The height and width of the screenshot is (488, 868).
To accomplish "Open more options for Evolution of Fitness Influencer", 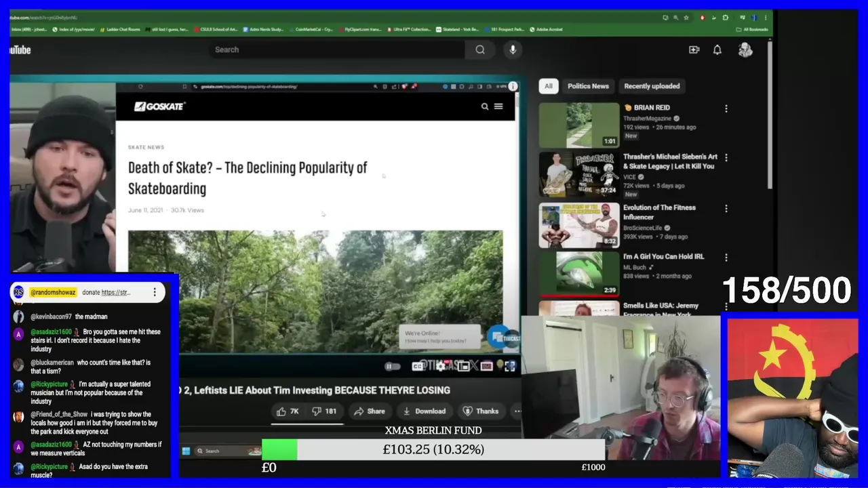I will coord(726,209).
